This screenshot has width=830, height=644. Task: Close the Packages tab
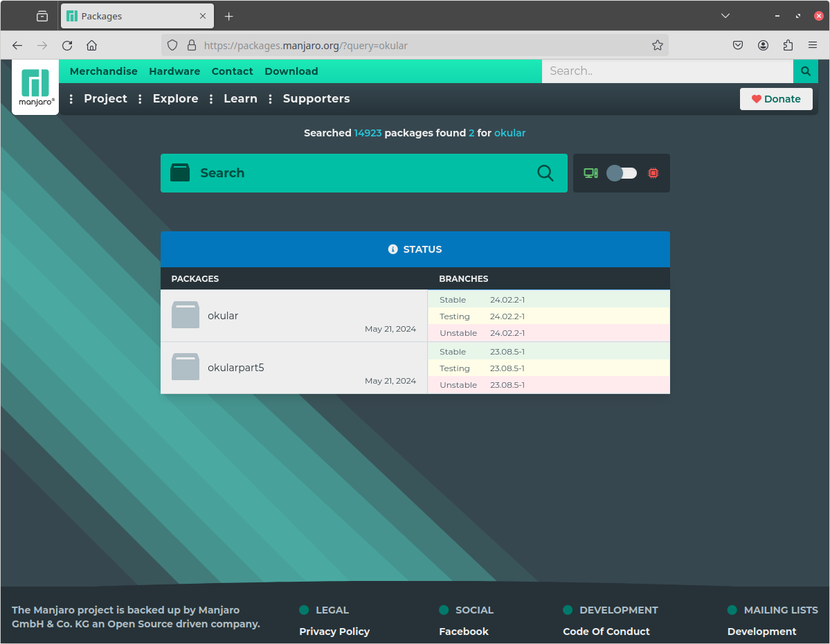(x=203, y=17)
